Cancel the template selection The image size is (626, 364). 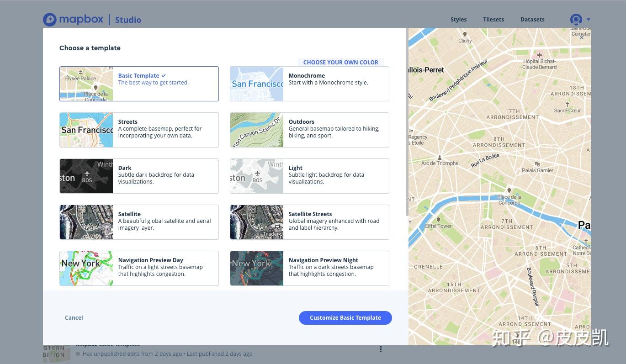point(74,317)
